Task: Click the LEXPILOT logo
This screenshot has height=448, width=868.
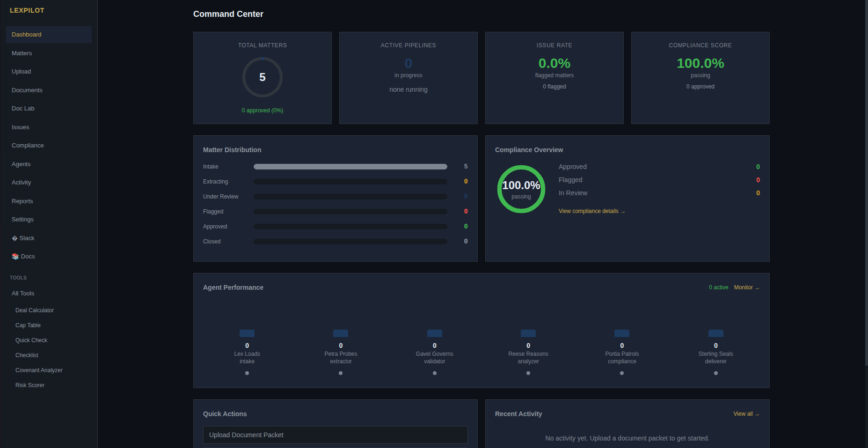Action: [27, 10]
